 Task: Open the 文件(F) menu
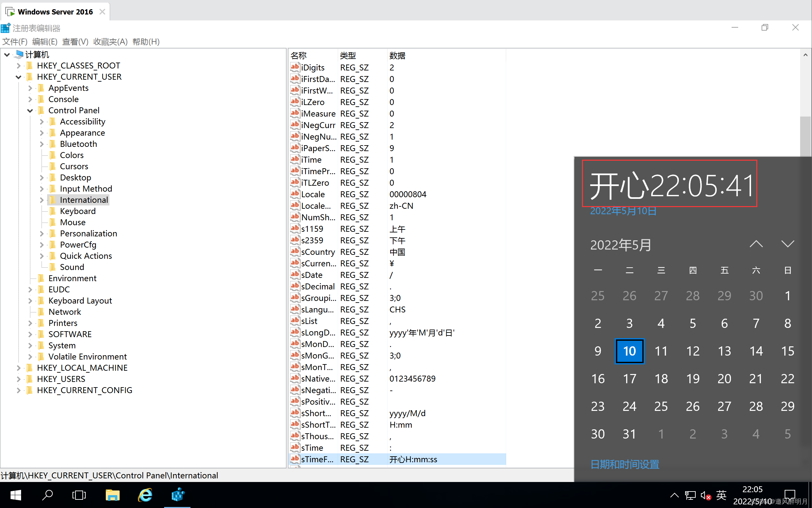pyautogui.click(x=15, y=42)
